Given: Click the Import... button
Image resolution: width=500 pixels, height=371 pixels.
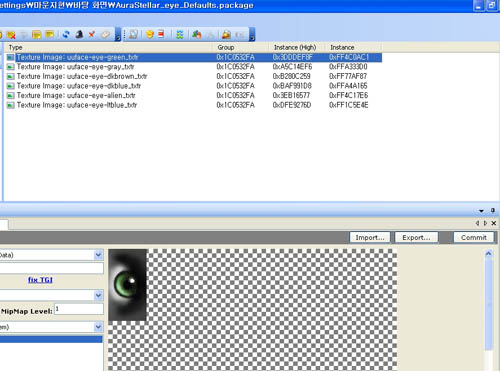Looking at the screenshot, I should click(x=370, y=237).
